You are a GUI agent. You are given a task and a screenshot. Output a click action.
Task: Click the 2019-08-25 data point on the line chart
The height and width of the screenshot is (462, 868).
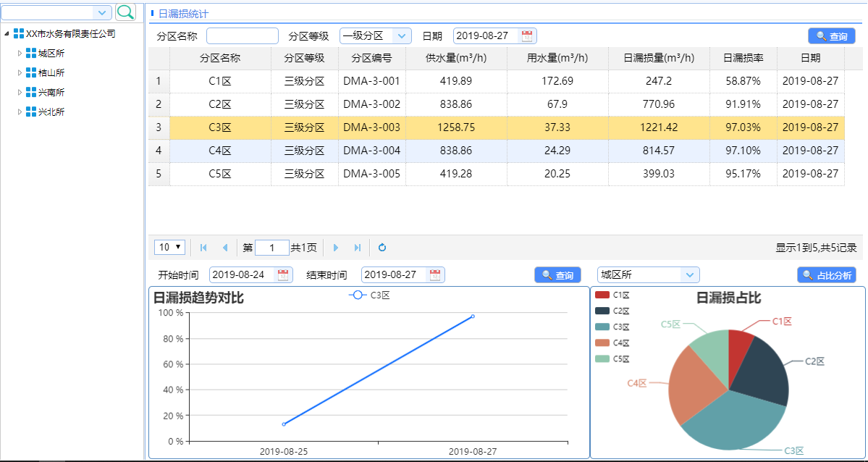click(x=284, y=424)
